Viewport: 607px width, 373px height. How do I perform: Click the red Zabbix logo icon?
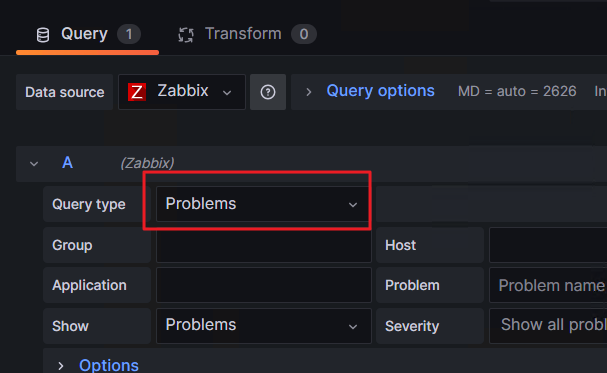point(137,92)
